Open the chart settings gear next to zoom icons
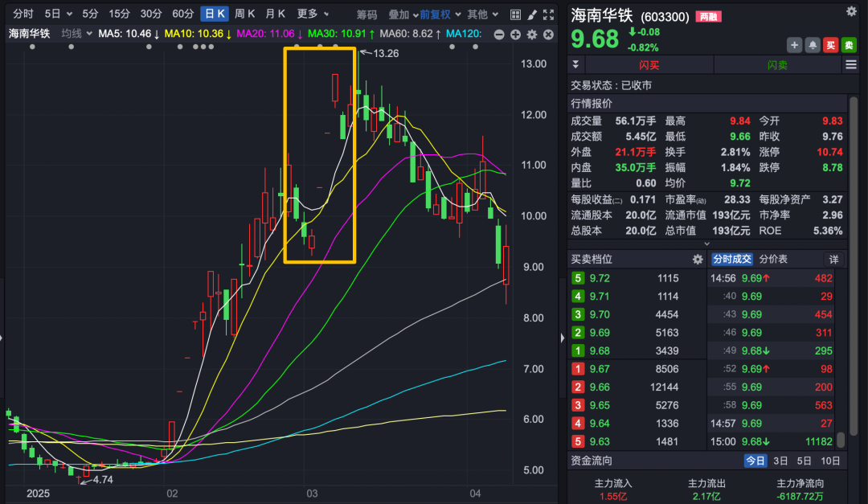Viewport: 868px width, 504px height. point(530,35)
